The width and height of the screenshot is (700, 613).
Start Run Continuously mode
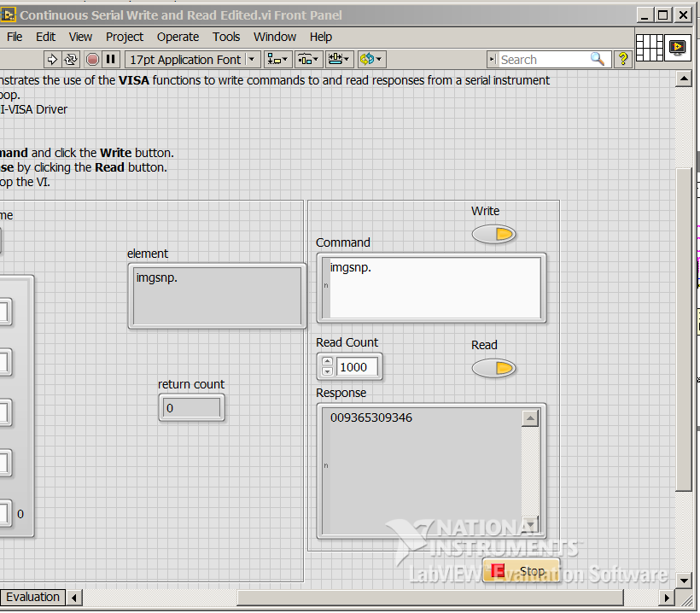(71, 60)
